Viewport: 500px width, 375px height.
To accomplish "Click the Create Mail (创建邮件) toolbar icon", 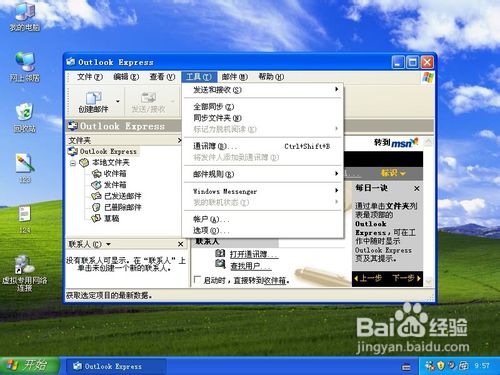I will pos(93,102).
